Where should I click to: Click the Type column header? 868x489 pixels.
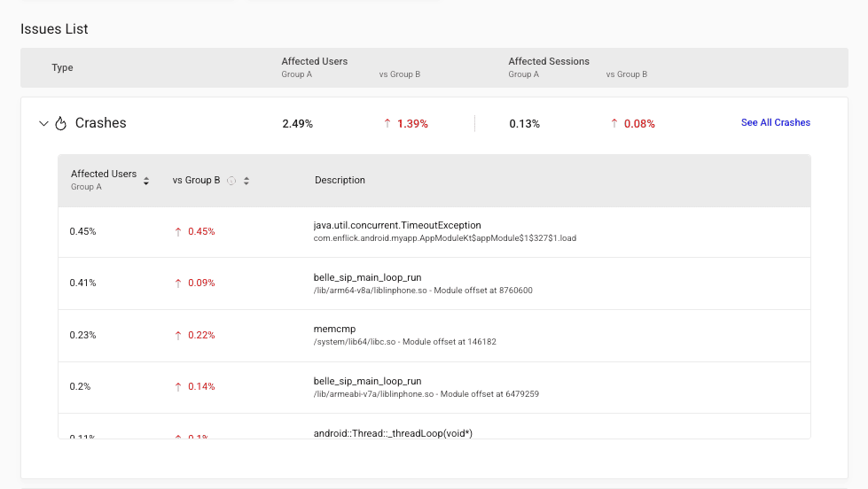pos(62,67)
